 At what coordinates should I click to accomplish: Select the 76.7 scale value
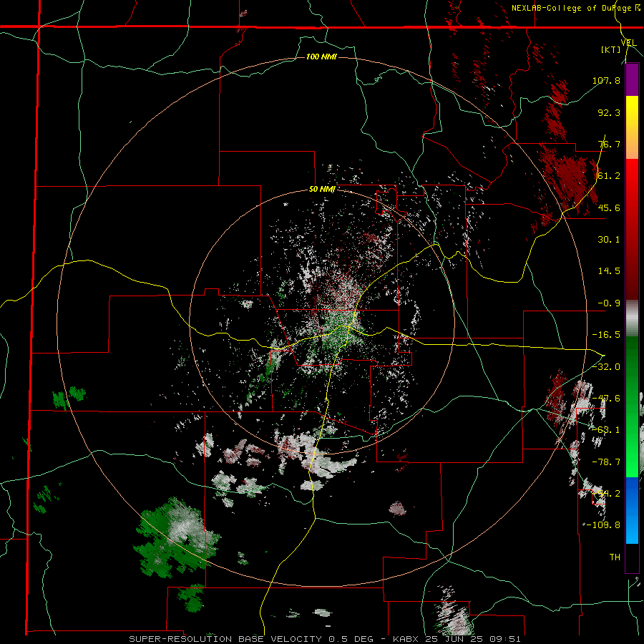[x=609, y=144]
